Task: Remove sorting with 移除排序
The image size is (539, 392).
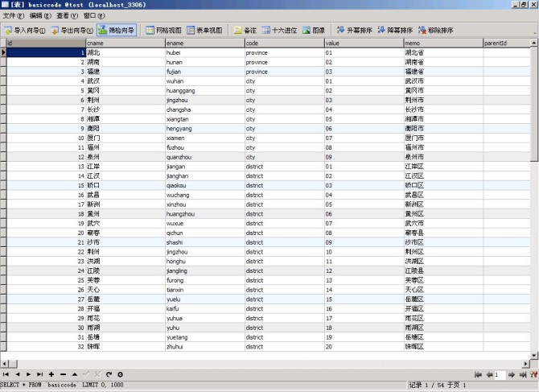Action: click(435, 31)
